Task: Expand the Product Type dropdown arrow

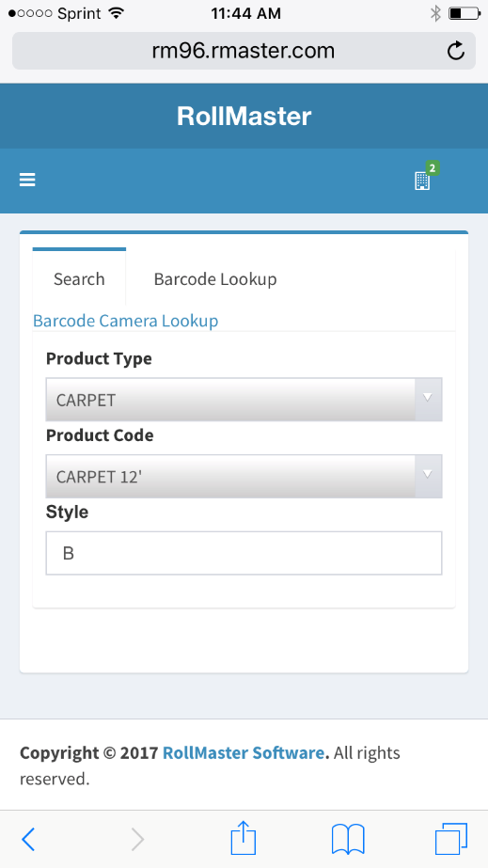Action: coord(428,399)
